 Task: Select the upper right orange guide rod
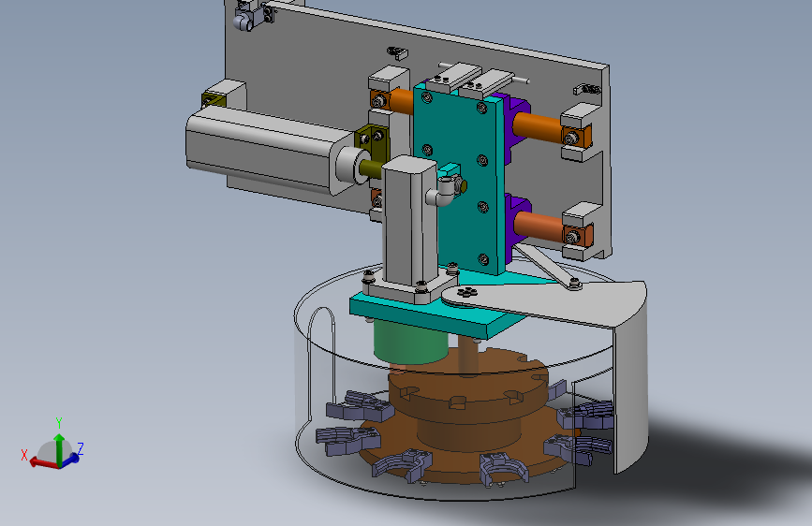[x=539, y=127]
